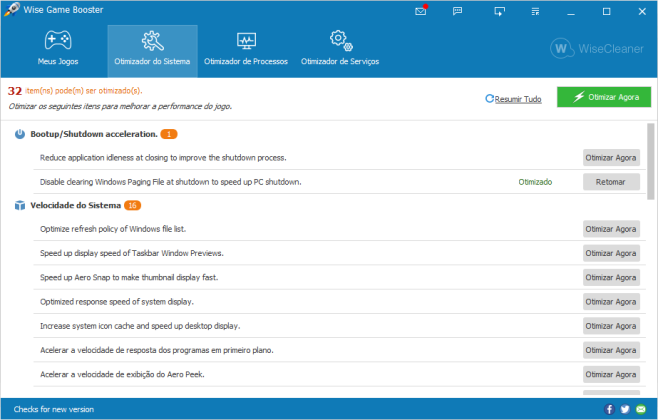The image size is (658, 420).
Task: Optimize 'exibição do Aero Peek' item
Action: (x=611, y=375)
